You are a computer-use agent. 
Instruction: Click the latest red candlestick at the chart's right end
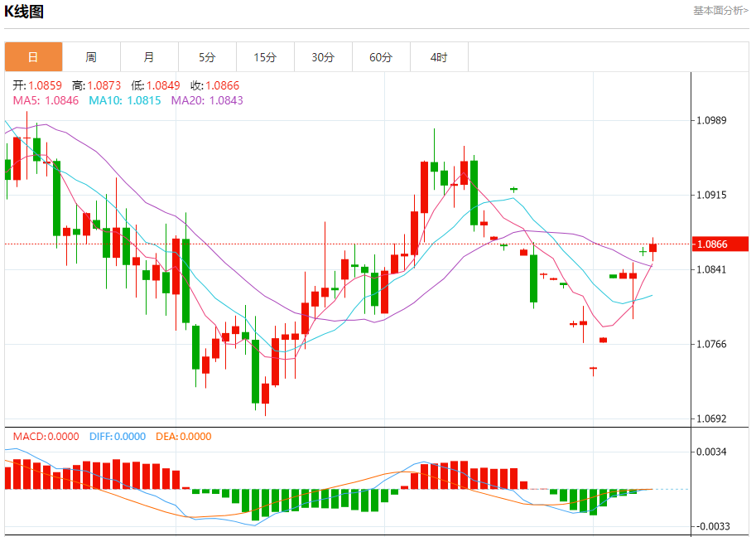coord(653,248)
